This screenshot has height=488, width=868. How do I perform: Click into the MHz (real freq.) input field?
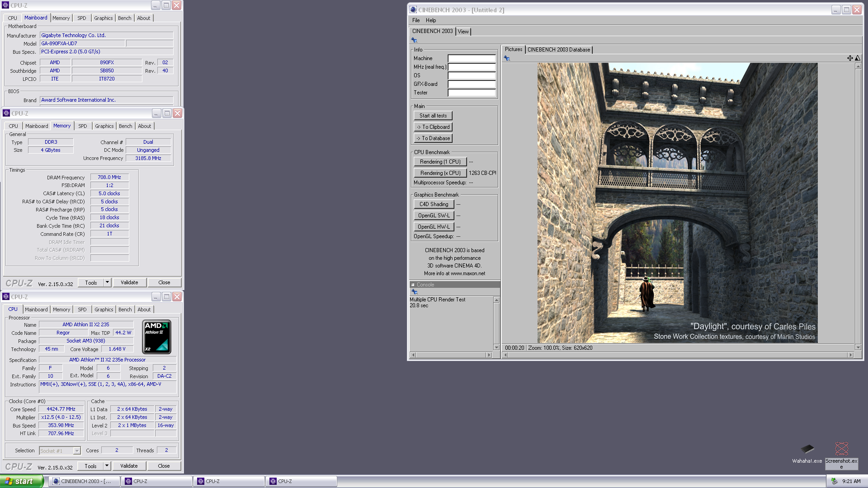coord(472,67)
